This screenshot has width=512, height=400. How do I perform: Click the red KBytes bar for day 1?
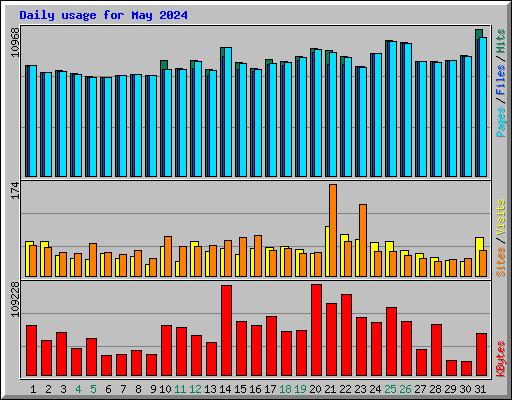pyautogui.click(x=31, y=350)
